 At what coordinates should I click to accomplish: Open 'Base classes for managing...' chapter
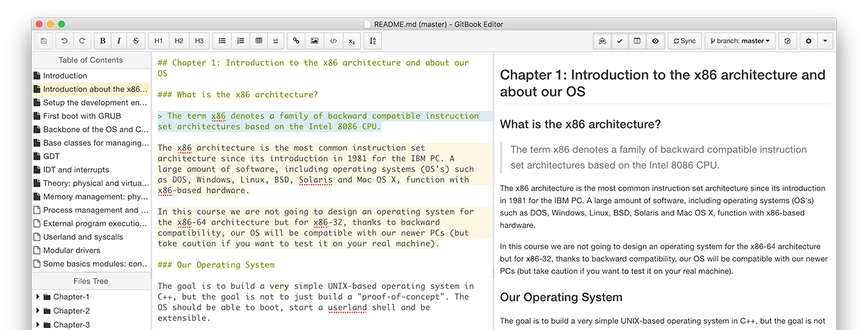click(x=91, y=143)
